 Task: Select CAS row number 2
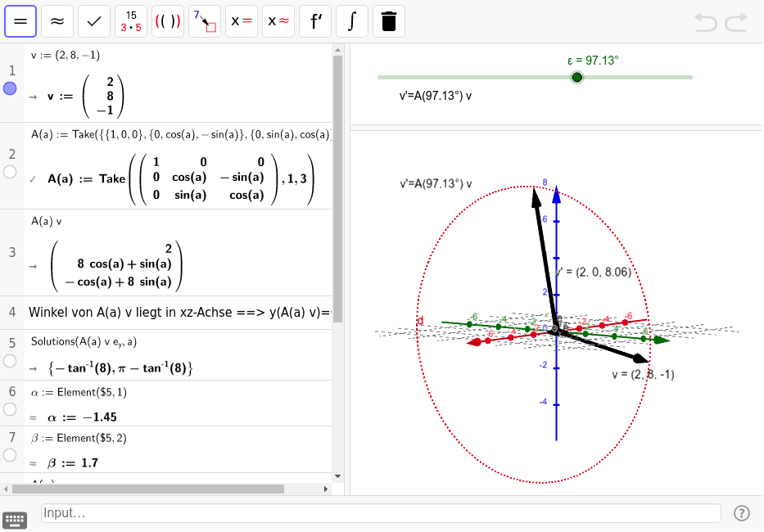coord(12,154)
